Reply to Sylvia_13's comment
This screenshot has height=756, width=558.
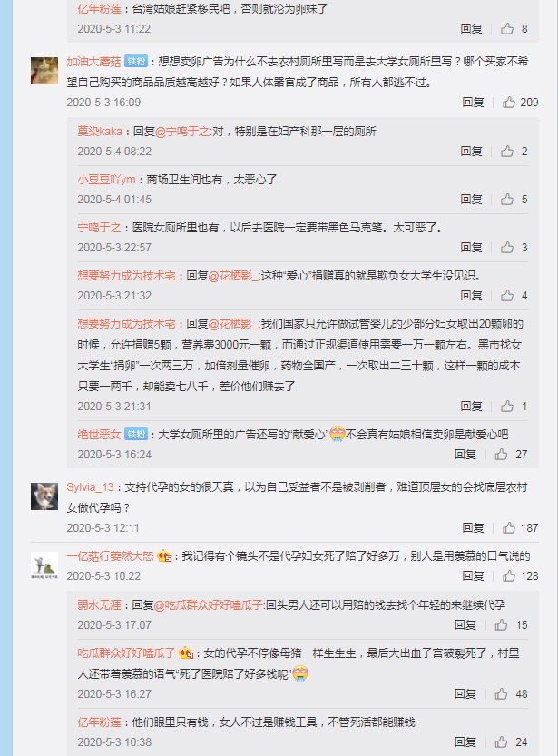tap(473, 528)
